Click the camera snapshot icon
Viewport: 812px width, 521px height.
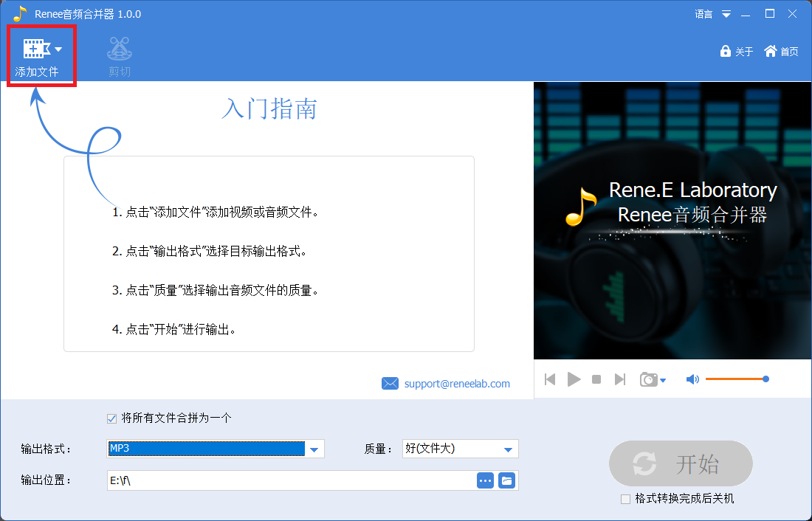tap(649, 379)
